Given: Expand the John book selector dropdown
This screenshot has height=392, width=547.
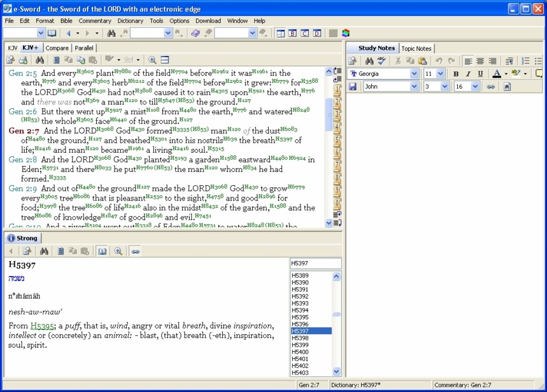Looking at the screenshot, I should pyautogui.click(x=415, y=87).
